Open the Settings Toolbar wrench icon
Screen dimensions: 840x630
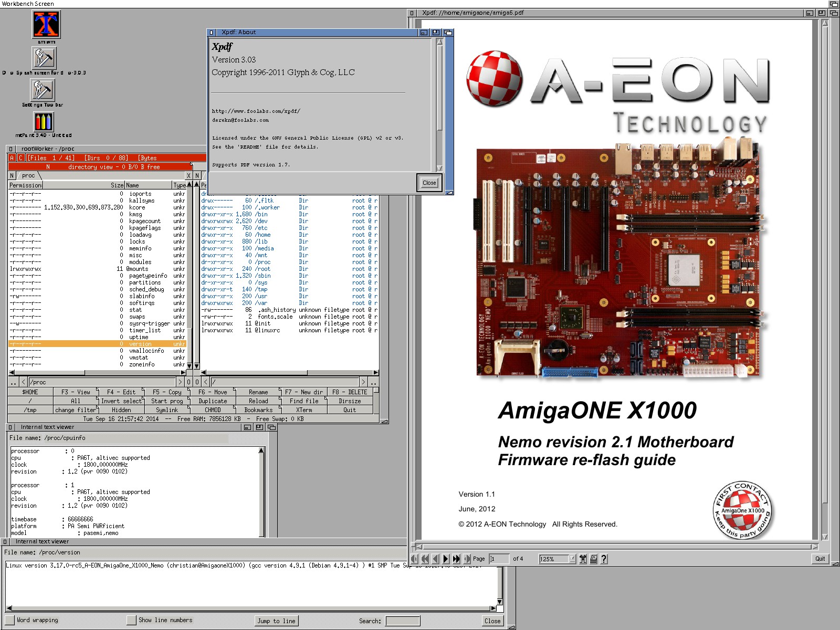click(42, 90)
